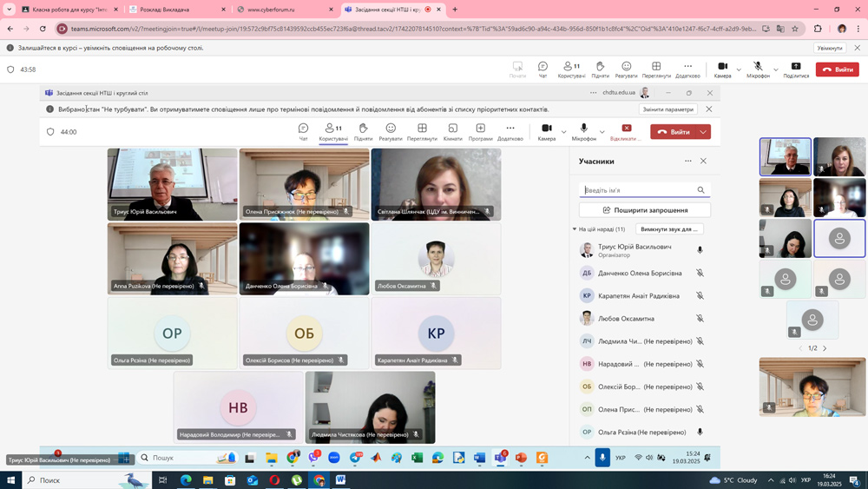This screenshot has width=868, height=489.
Task: Open dropdown arrow beside the red Вийти button
Action: point(703,132)
